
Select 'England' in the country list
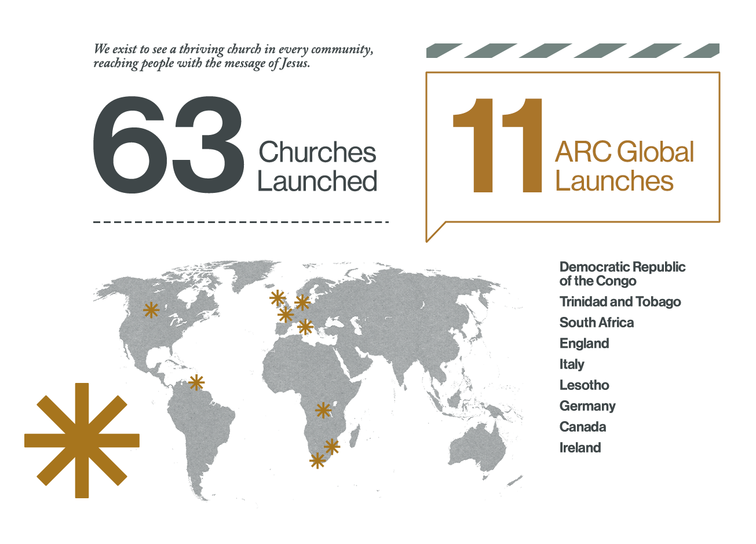coord(584,344)
